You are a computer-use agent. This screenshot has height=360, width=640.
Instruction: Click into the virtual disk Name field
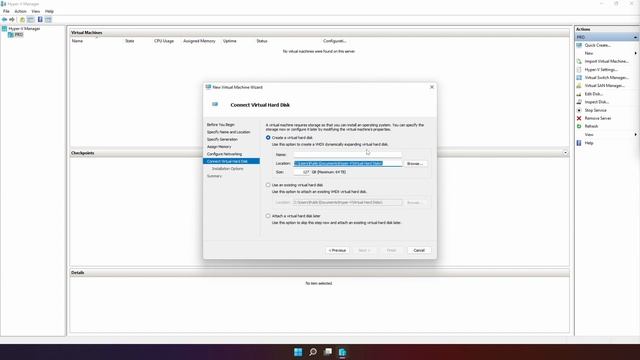tap(347, 155)
